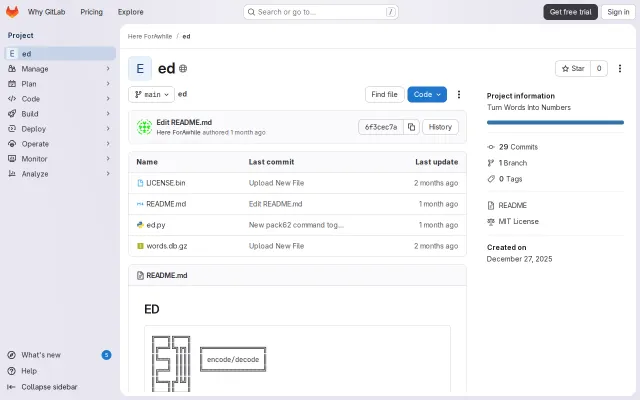Click the Monitor screen icon
Image resolution: width=640 pixels, height=400 pixels.
[12, 158]
